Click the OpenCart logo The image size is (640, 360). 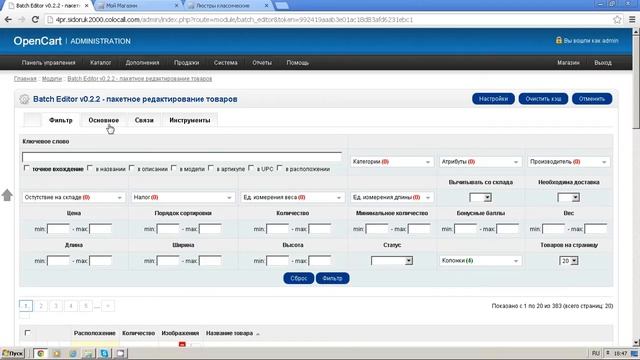coord(37,41)
